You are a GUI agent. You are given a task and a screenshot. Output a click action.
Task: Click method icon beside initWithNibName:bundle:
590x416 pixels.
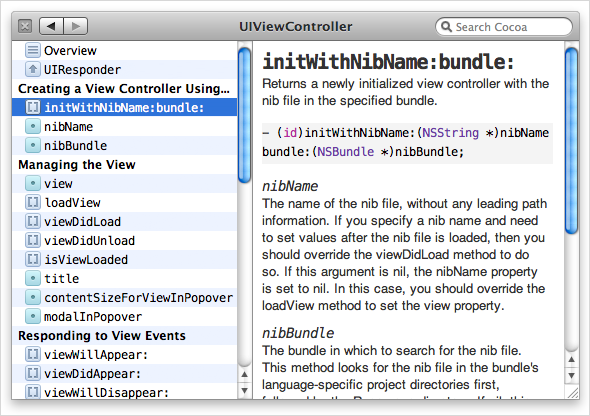pyautogui.click(x=33, y=108)
